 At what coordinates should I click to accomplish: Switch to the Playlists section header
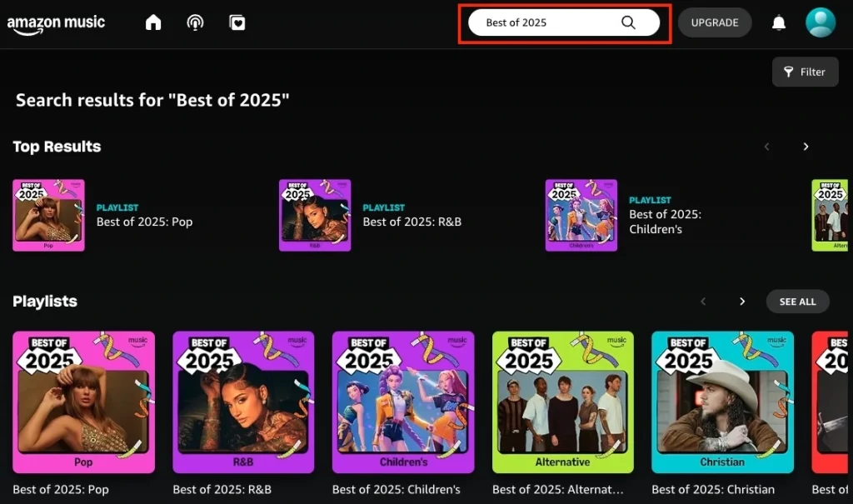44,301
